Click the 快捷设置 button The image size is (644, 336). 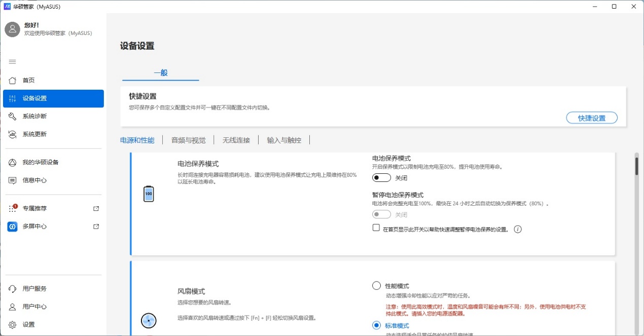click(592, 118)
